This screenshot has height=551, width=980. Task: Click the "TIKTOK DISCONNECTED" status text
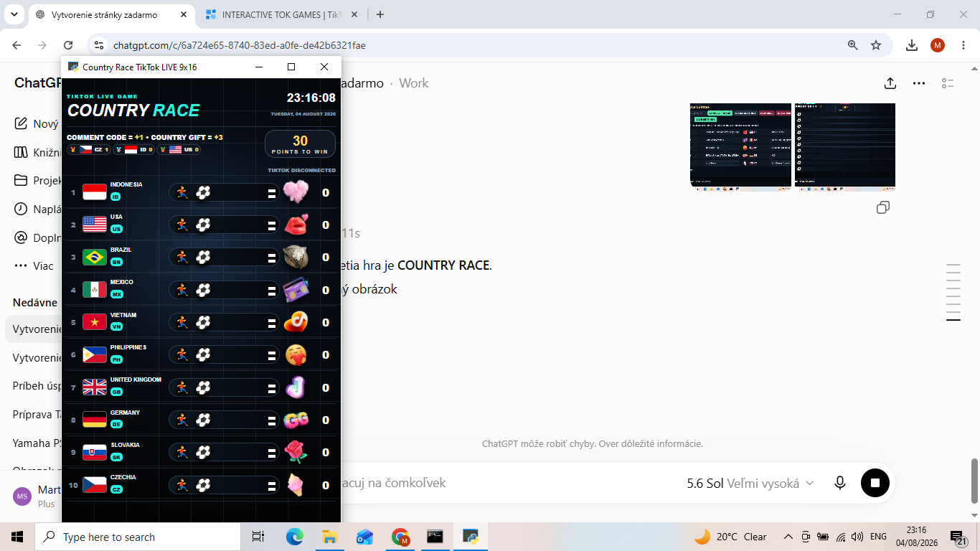pos(301,171)
